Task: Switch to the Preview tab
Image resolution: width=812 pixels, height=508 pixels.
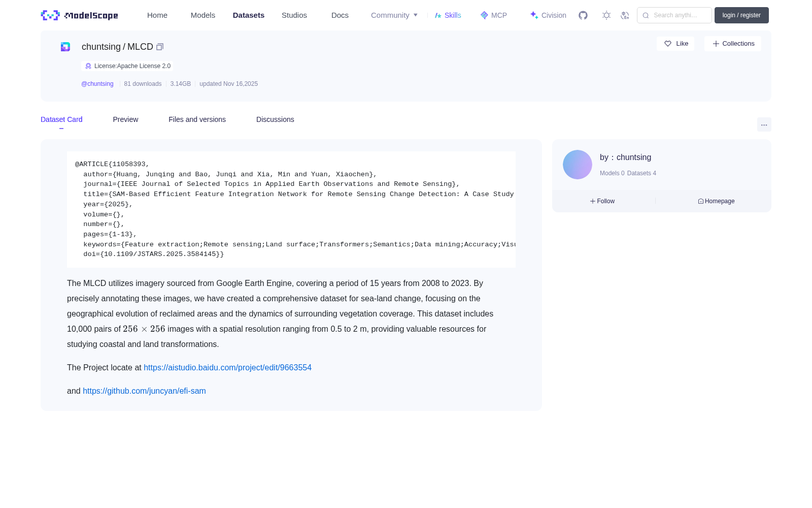Action: point(125,119)
